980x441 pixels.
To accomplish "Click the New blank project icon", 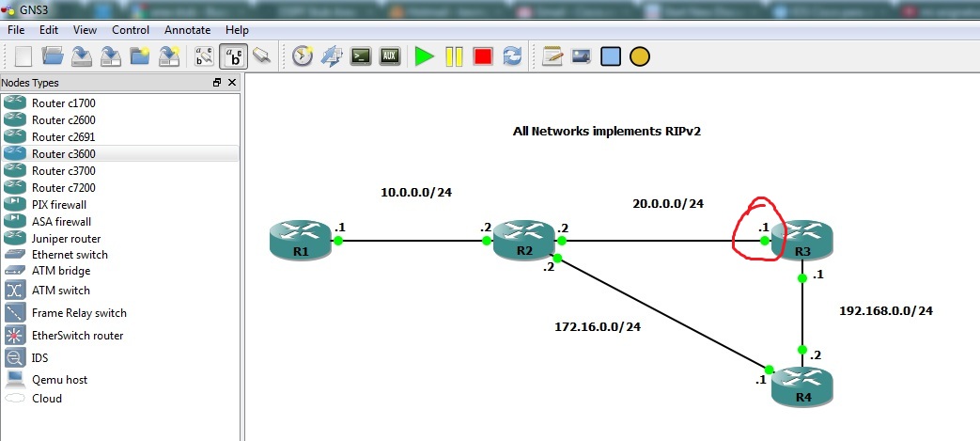I will coord(23,56).
